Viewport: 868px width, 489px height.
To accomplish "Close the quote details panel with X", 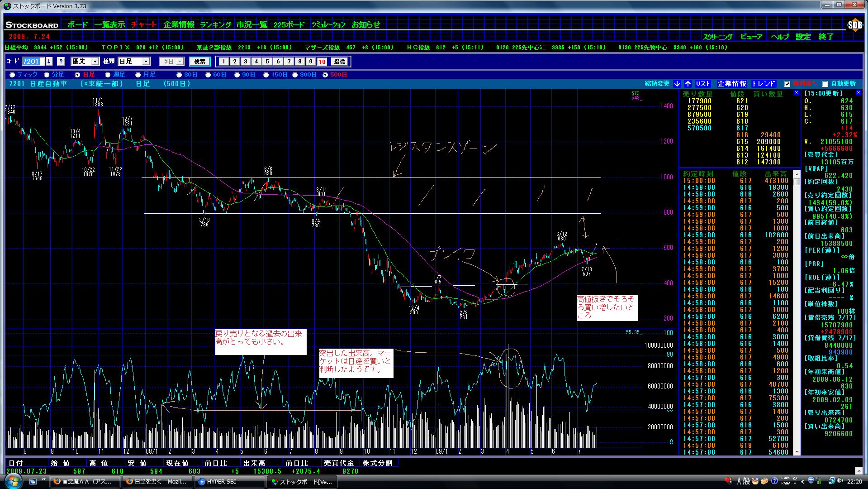I will 858,93.
